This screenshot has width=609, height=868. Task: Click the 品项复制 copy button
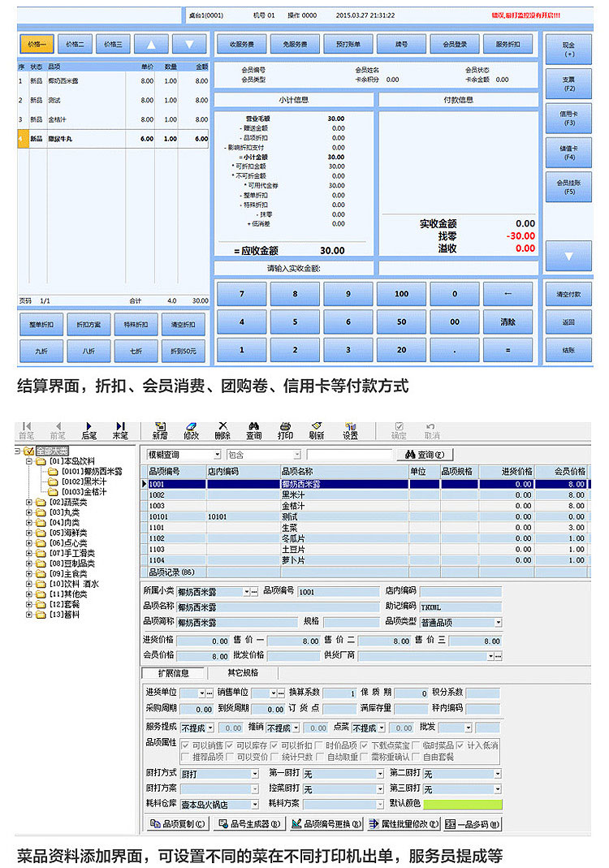[x=178, y=823]
